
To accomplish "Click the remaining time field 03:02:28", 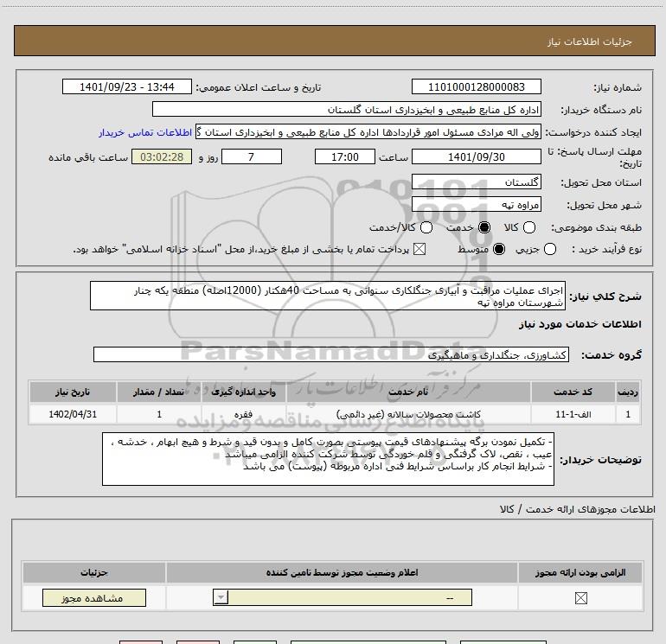I will pos(162,157).
